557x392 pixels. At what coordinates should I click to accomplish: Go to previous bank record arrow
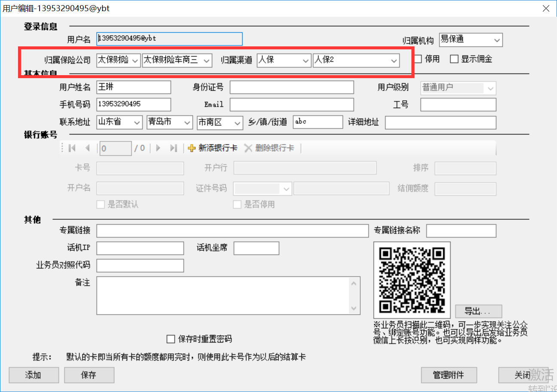(88, 148)
